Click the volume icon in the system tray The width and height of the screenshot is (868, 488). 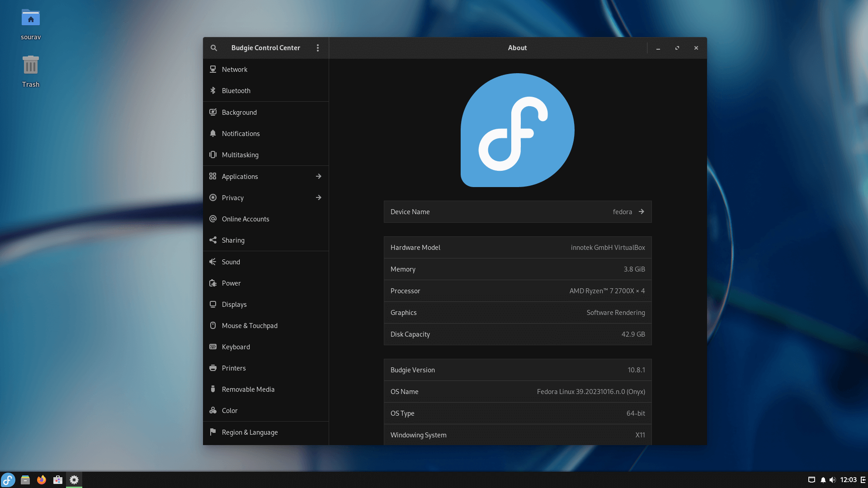[x=833, y=480]
